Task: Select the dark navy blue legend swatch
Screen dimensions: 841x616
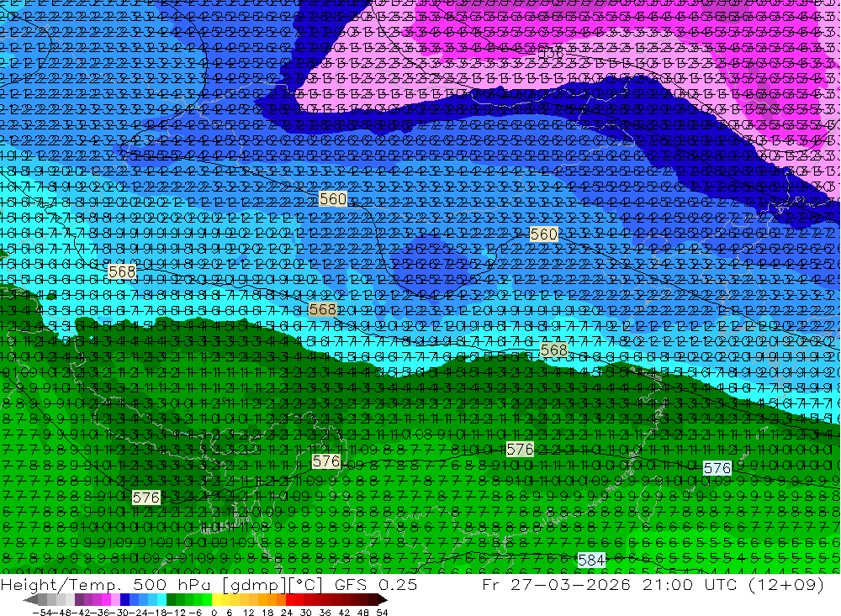Action: (125, 600)
